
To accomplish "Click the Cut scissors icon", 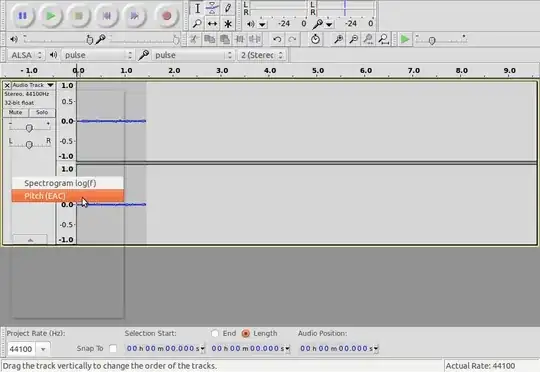I will [194, 39].
